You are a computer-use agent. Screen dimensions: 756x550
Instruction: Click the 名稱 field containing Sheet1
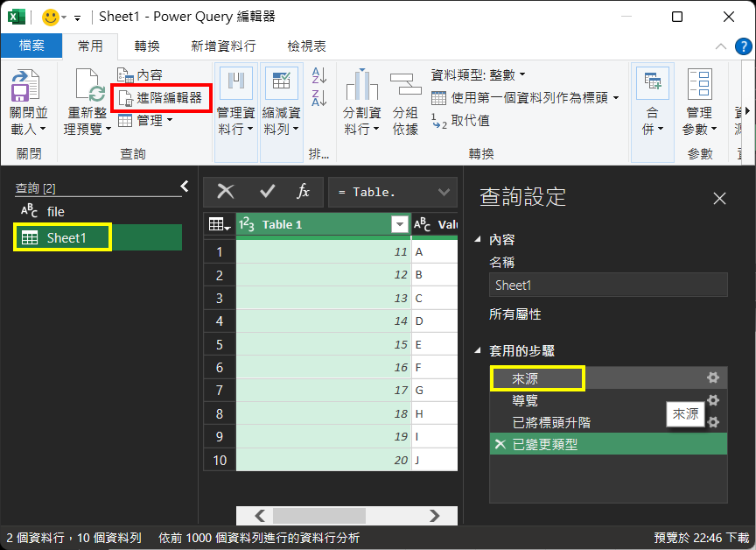pos(607,285)
